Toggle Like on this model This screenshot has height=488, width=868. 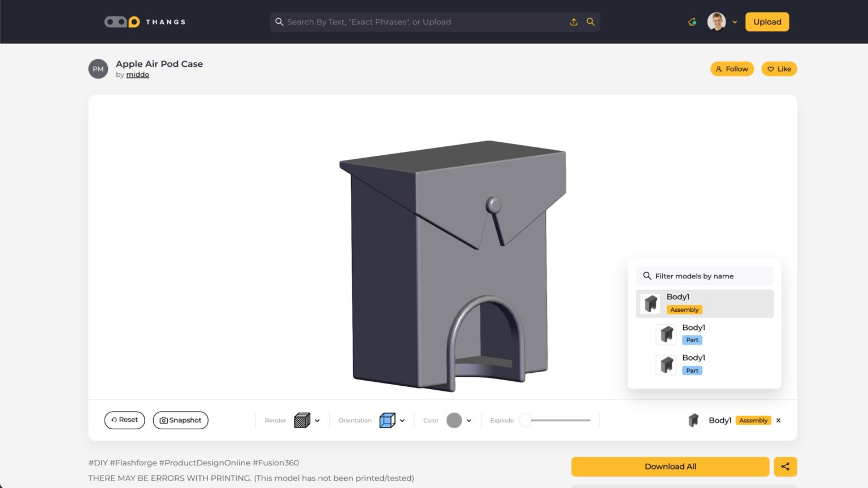point(779,68)
